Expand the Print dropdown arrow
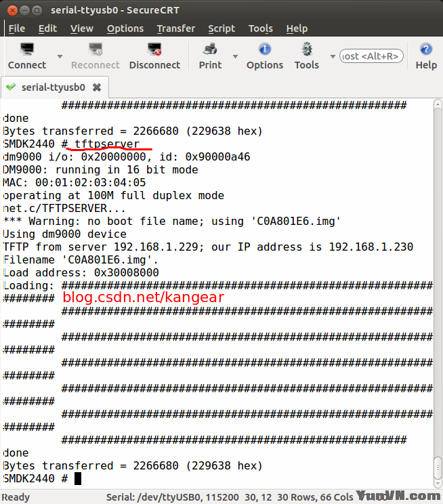Viewport: 443px width, 504px height. [x=235, y=56]
